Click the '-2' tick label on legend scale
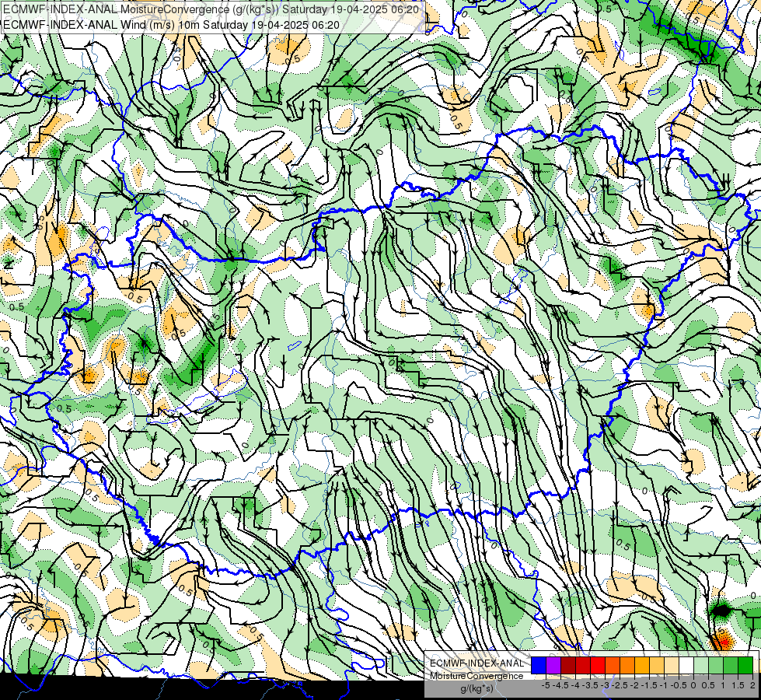The width and height of the screenshot is (761, 700). pyautogui.click(x=635, y=685)
